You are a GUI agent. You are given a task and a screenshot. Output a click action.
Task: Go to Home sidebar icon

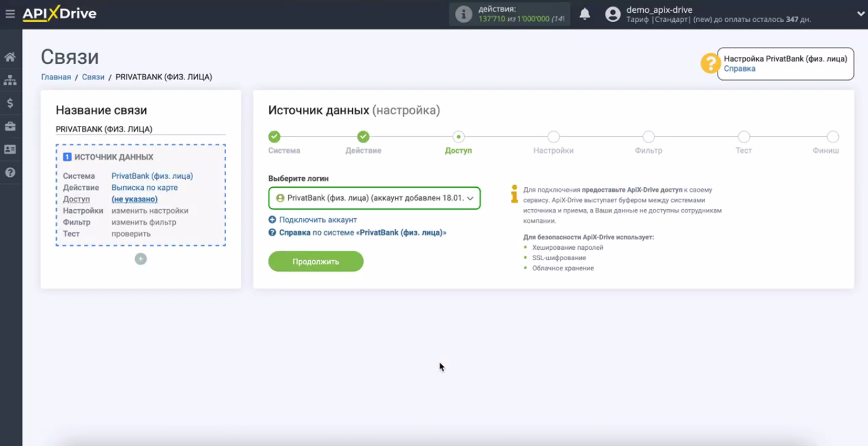click(10, 57)
